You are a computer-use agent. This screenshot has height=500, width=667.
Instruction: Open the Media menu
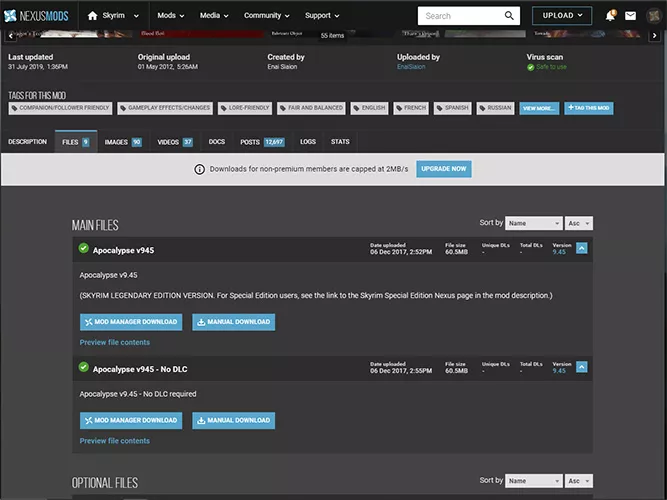coord(214,16)
